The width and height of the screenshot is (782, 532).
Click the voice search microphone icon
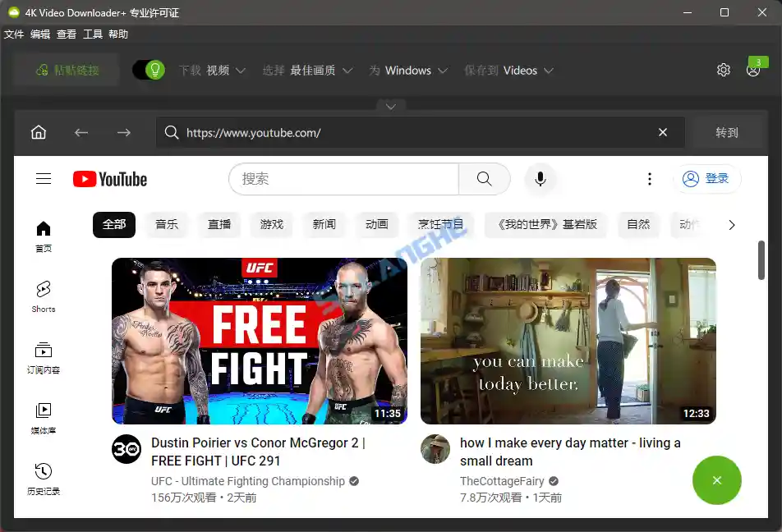point(540,179)
